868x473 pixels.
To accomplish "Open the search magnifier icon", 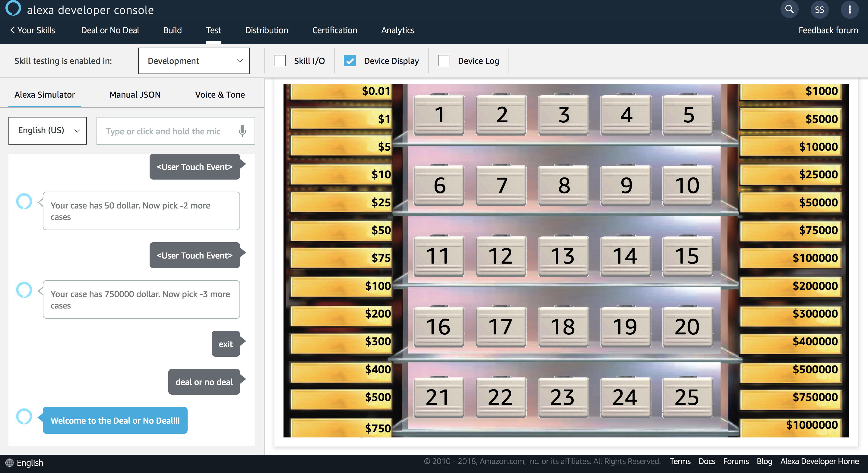I will click(789, 9).
